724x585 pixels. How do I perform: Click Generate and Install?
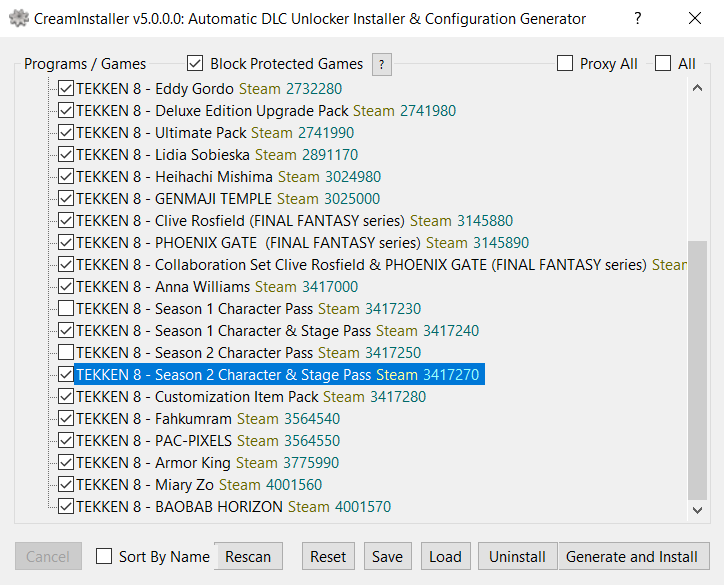coord(632,556)
